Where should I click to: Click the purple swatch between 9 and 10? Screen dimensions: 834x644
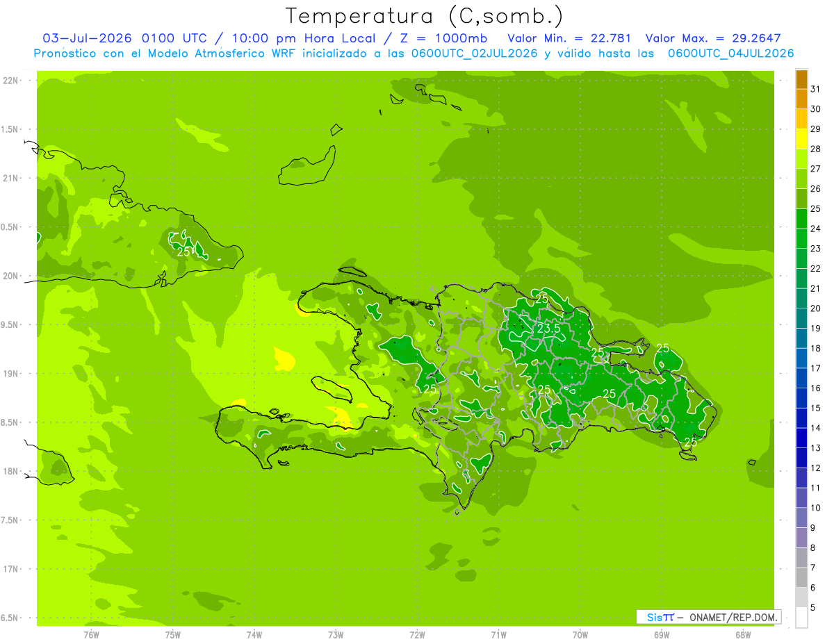tap(801, 518)
